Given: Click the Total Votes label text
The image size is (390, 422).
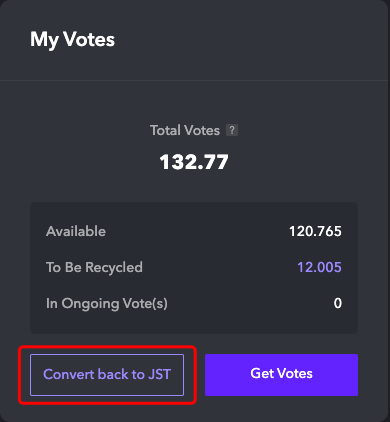Looking at the screenshot, I should pyautogui.click(x=185, y=130).
